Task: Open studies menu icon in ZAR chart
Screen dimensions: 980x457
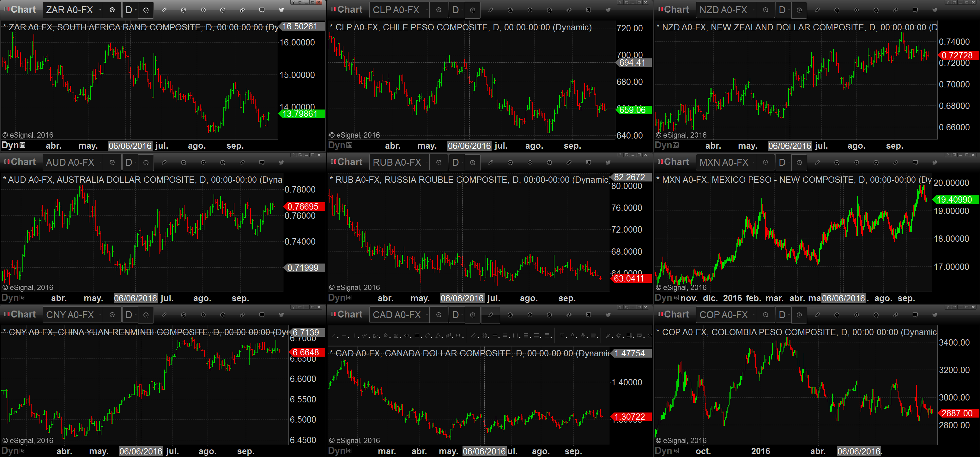Action: [x=183, y=10]
